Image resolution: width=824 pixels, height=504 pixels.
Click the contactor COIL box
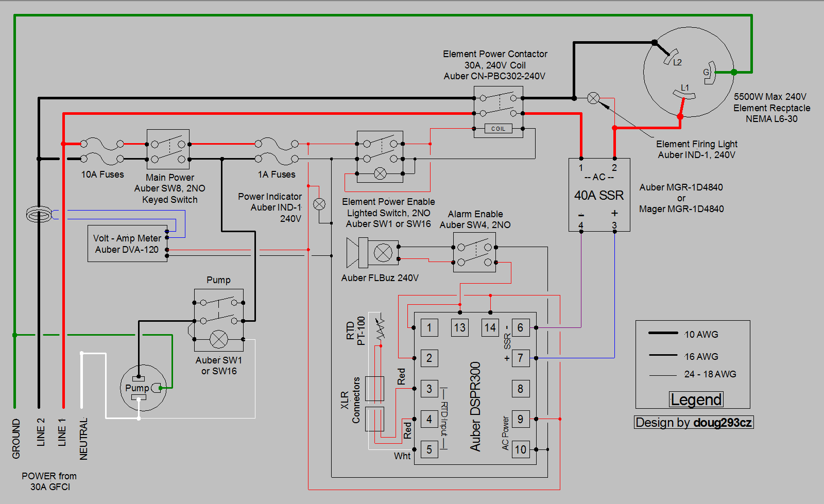click(x=498, y=129)
